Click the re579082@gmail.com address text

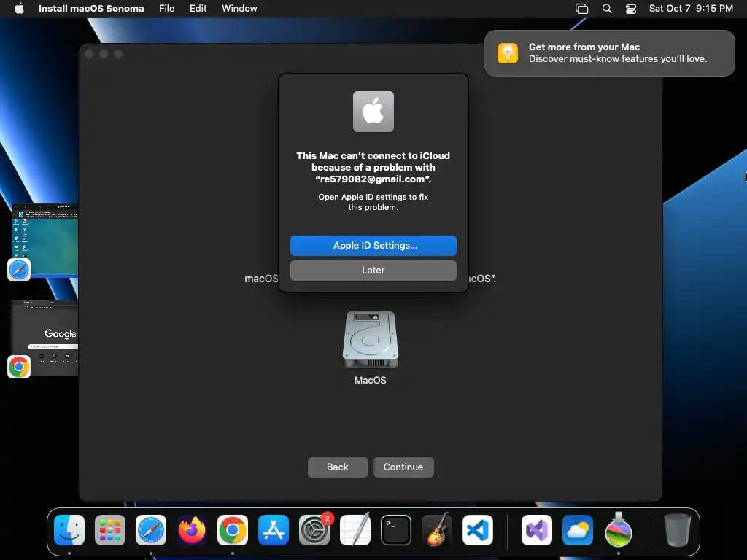click(x=372, y=179)
